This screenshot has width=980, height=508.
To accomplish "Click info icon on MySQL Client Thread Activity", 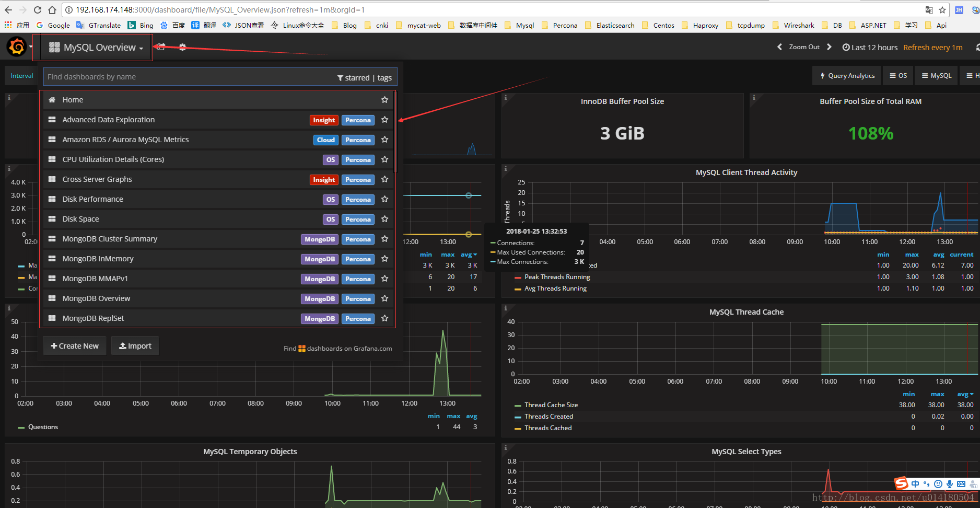I will click(x=506, y=168).
